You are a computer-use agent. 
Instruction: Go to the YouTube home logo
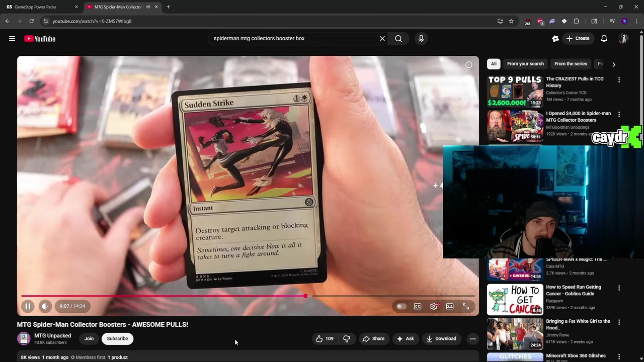click(x=40, y=39)
